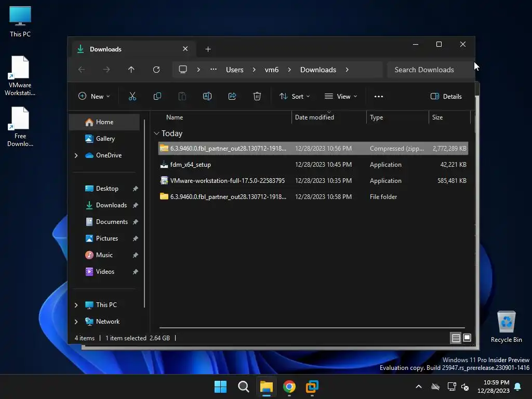Collapse the Today group
This screenshot has height=399, width=532.
click(156, 134)
